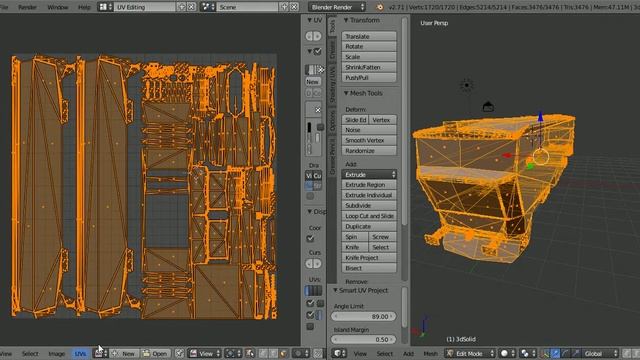Open the Help menu
640x360 pixels.
coord(84,7)
